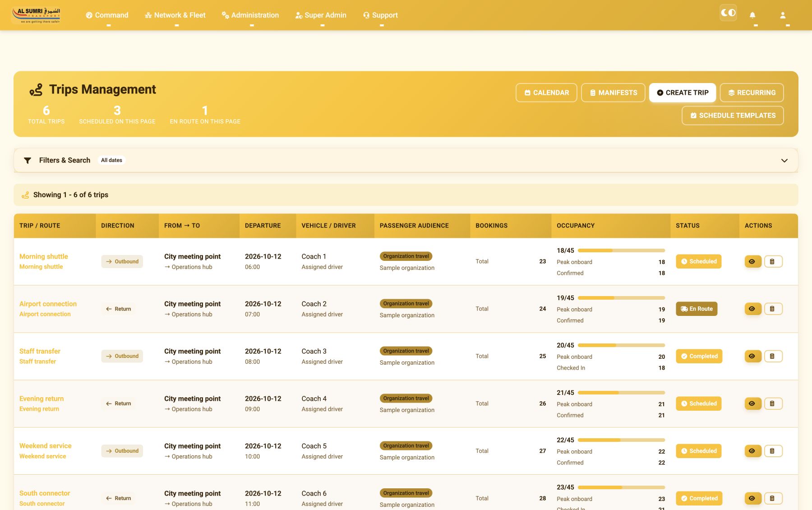Click Create Trip

click(x=683, y=93)
